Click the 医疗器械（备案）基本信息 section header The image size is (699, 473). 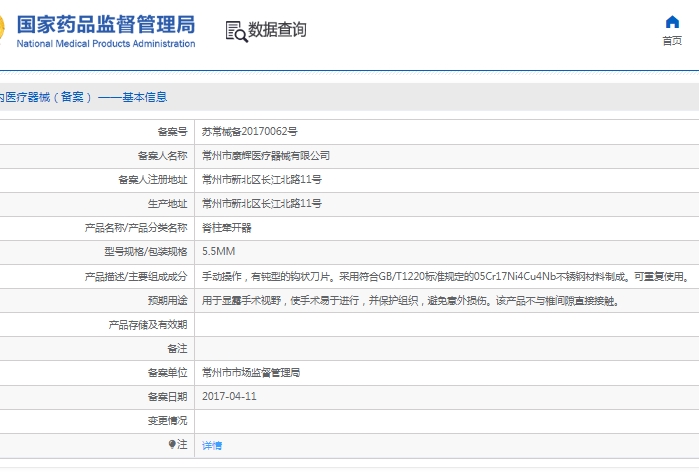(x=83, y=97)
